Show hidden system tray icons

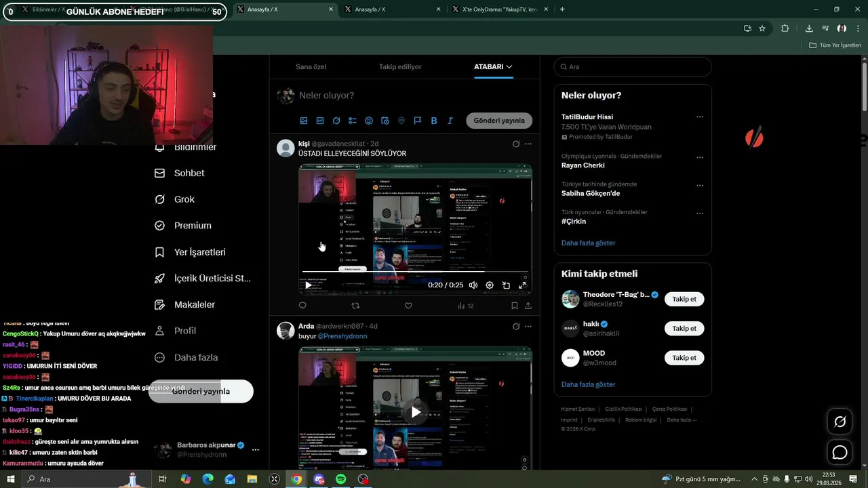[754, 479]
